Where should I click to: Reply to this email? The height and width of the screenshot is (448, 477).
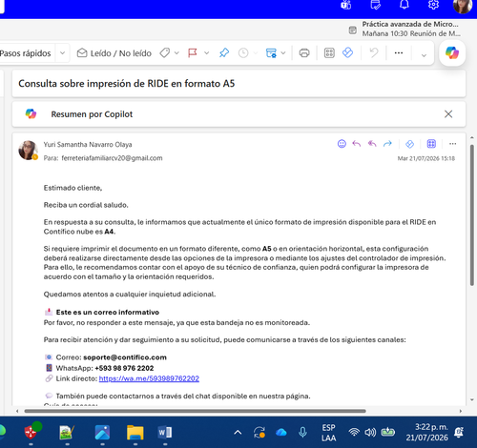tap(357, 144)
